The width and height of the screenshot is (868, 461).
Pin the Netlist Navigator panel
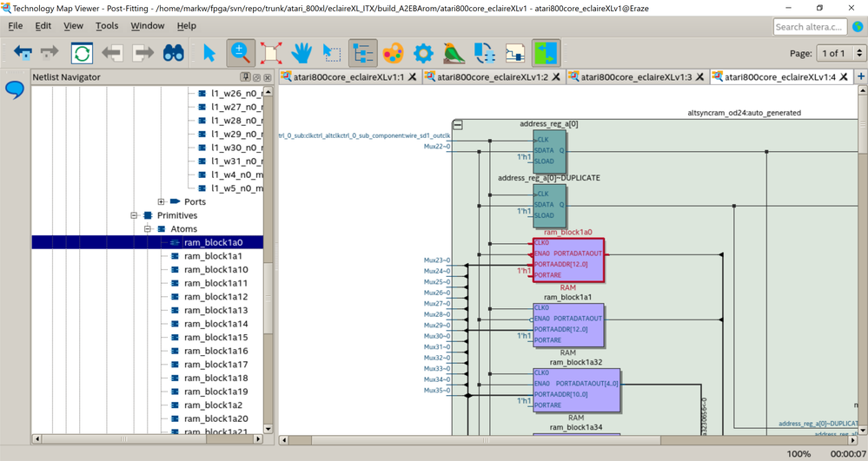point(246,77)
